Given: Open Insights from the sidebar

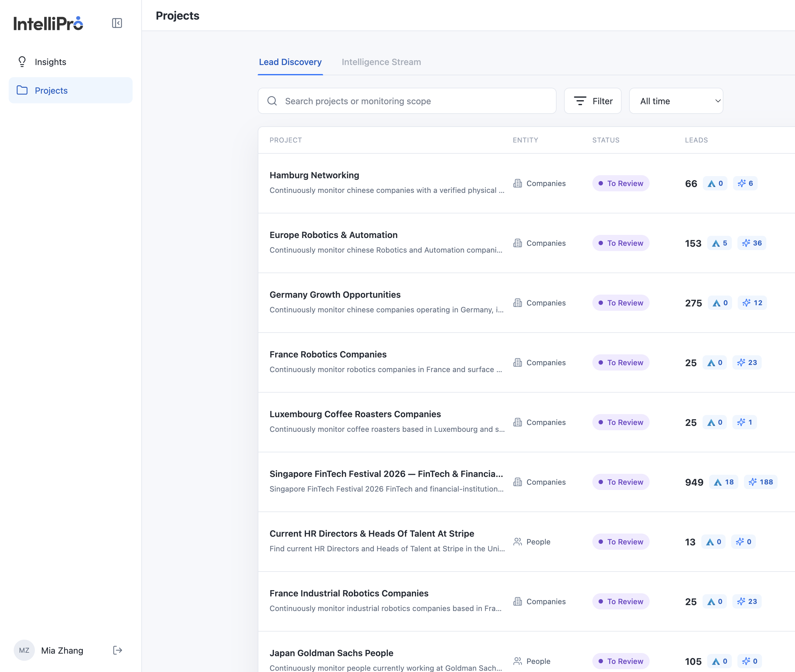Looking at the screenshot, I should tap(71, 62).
